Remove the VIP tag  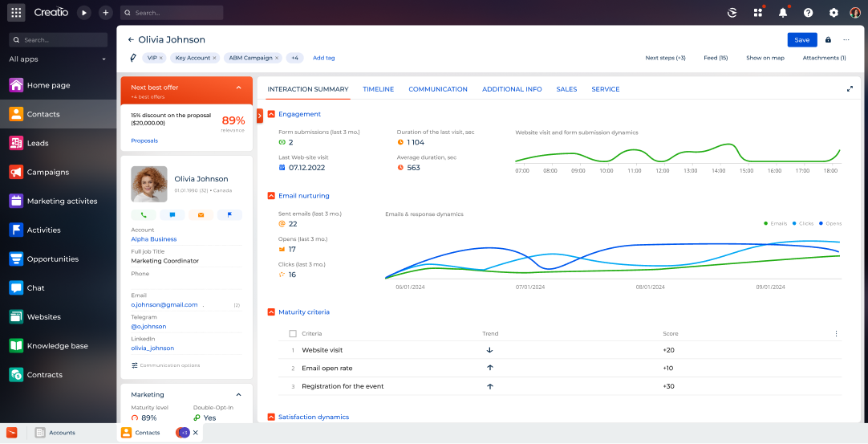tap(160, 58)
